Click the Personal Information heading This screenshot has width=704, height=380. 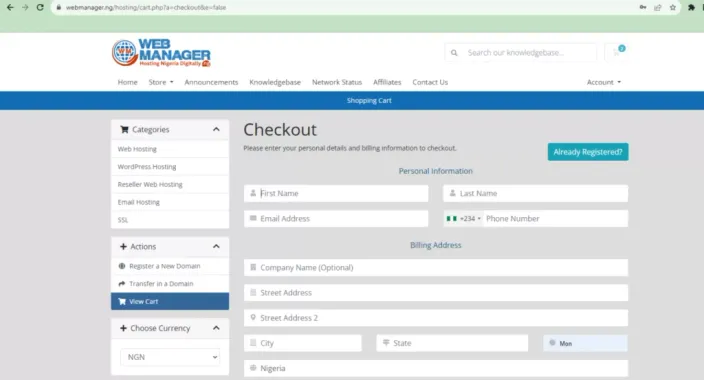pyautogui.click(x=436, y=171)
